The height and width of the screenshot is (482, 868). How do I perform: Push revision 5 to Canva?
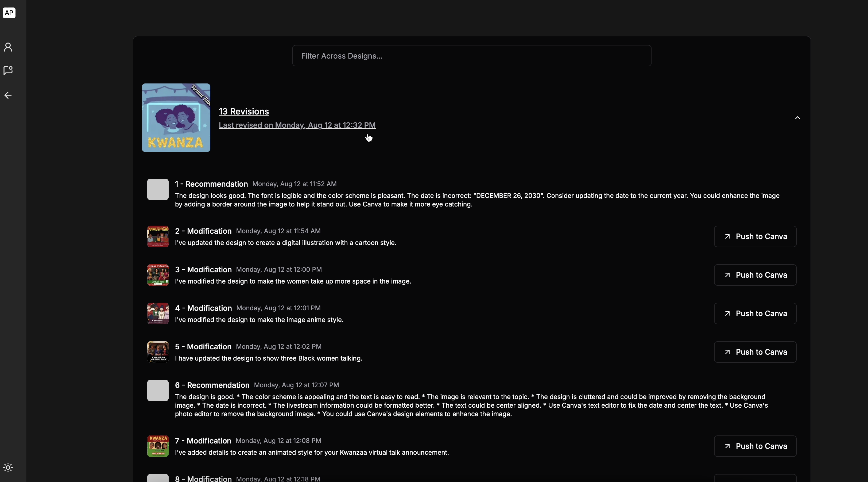pyautogui.click(x=755, y=352)
